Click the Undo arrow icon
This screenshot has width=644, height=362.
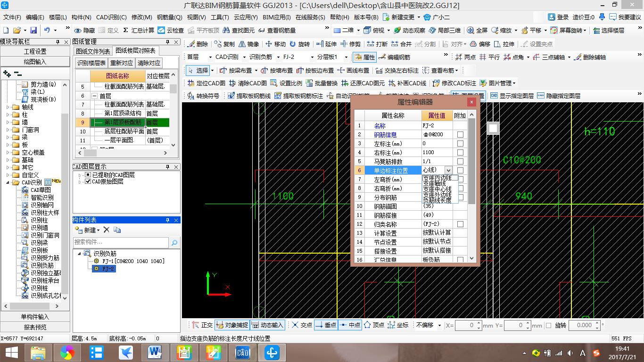(47, 30)
